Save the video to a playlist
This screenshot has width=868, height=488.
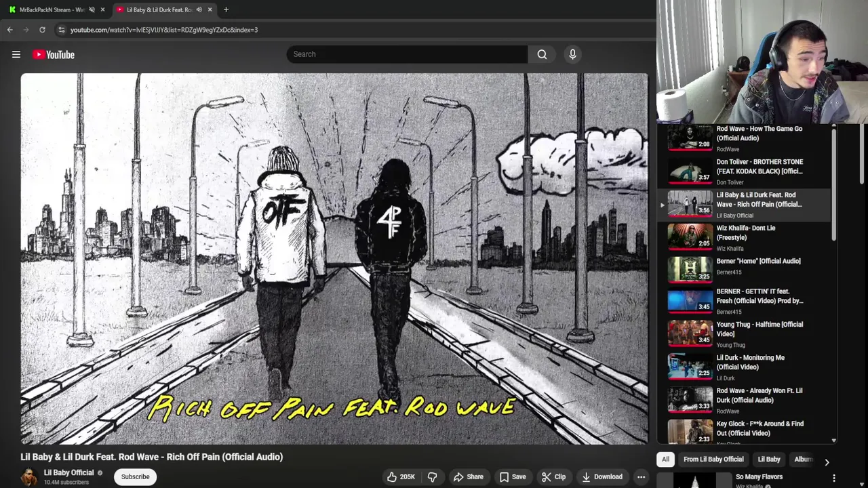[513, 476]
